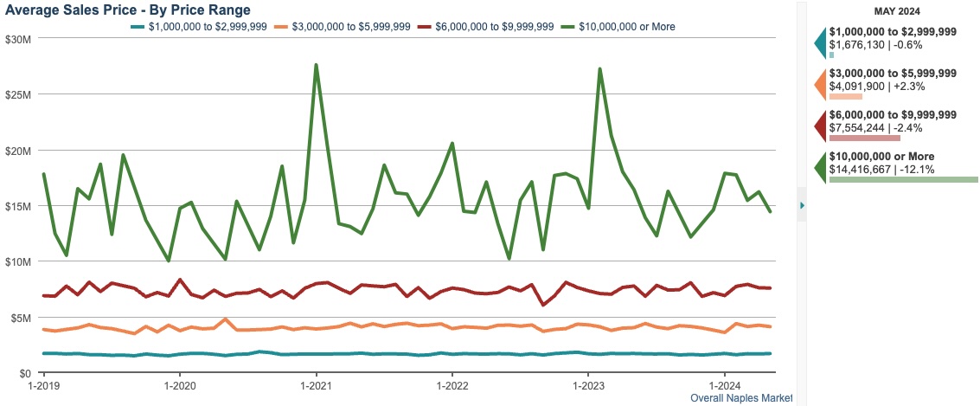Click the 1-2019 x-axis label
The width and height of the screenshot is (980, 406).
(44, 386)
